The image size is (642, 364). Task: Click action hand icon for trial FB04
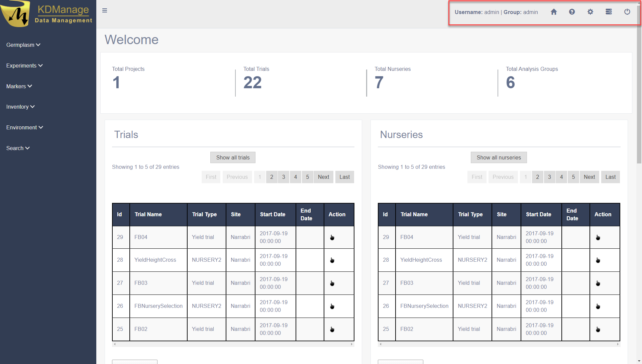coord(332,237)
